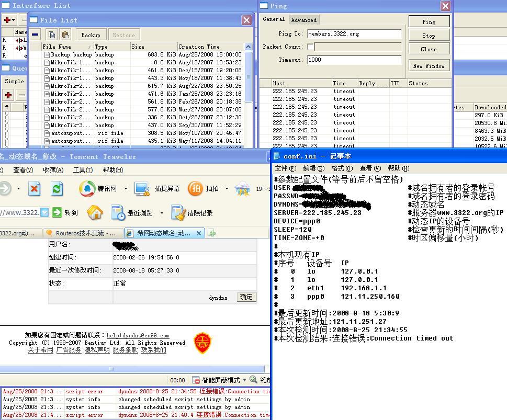This screenshot has height=420, width=507.
Task: Click the File List vertical scrollbar thumb
Action: (249, 77)
